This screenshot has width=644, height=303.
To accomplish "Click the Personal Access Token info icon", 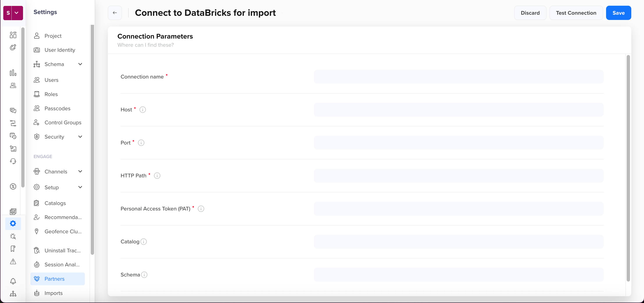I will point(201,209).
